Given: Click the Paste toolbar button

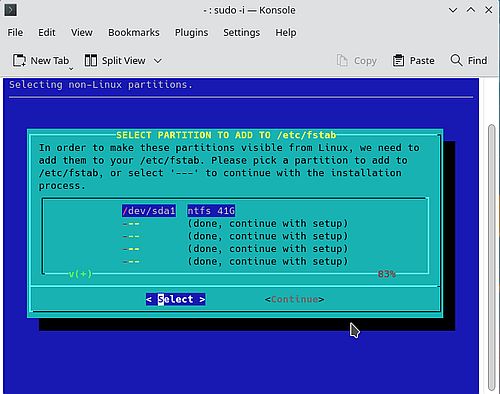Looking at the screenshot, I should [414, 61].
